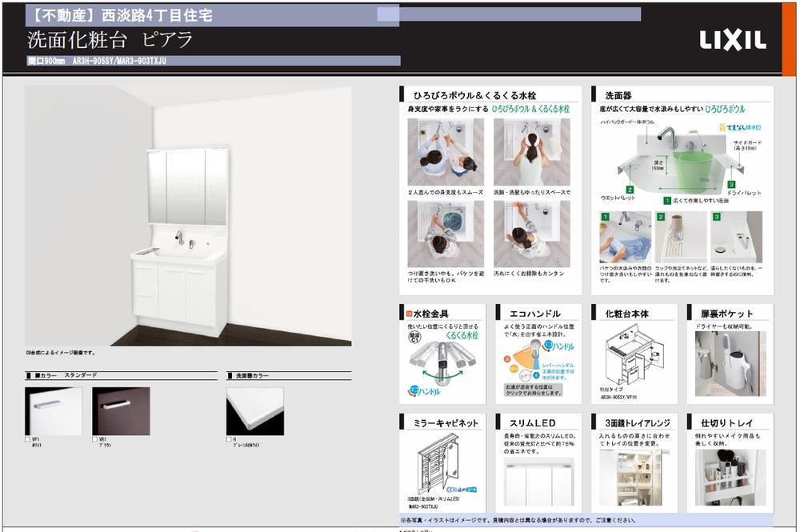Click the ※各写真・イラストはイメージです disclaimer note
This screenshot has height=532, width=800.
pos(518,520)
